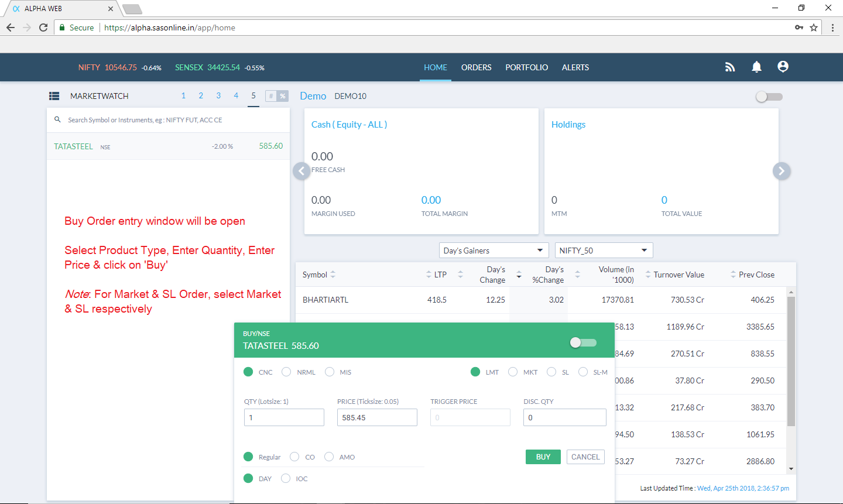This screenshot has width=843, height=504.
Task: Switch to Marketwatch list 2
Action: pyautogui.click(x=201, y=95)
